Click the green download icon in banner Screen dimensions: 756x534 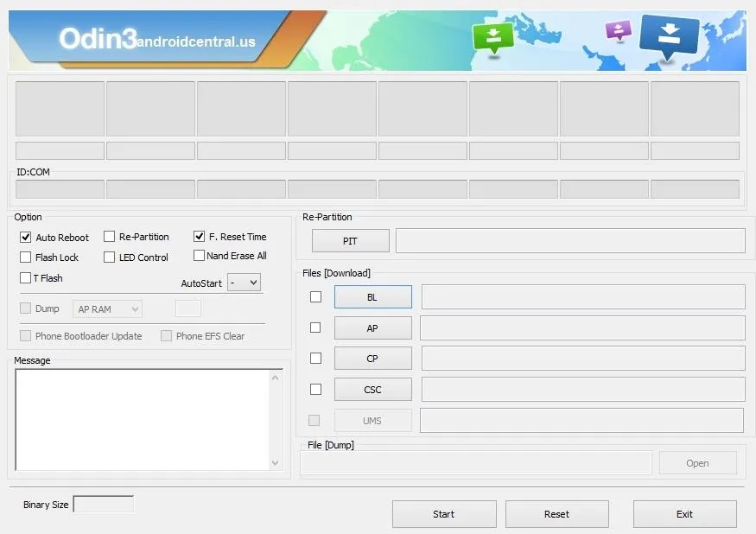click(492, 39)
